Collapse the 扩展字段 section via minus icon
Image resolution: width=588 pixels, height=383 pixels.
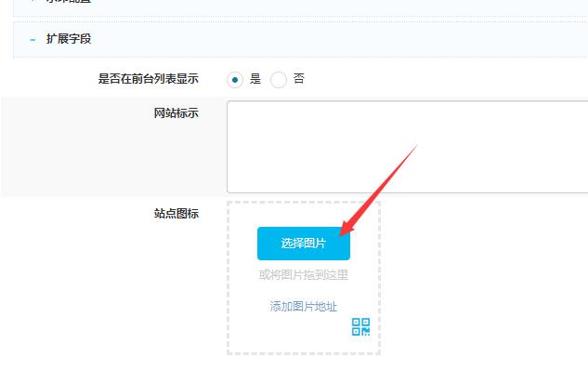click(33, 39)
